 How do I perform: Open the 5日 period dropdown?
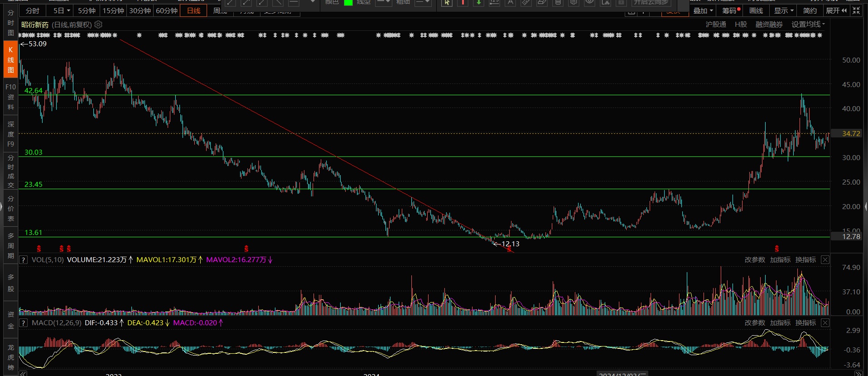point(62,10)
